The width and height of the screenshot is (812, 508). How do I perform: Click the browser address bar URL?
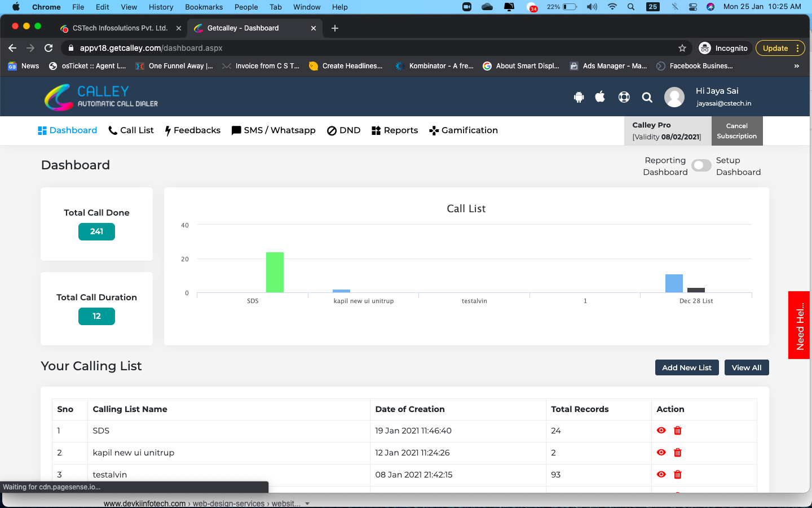[x=151, y=48]
